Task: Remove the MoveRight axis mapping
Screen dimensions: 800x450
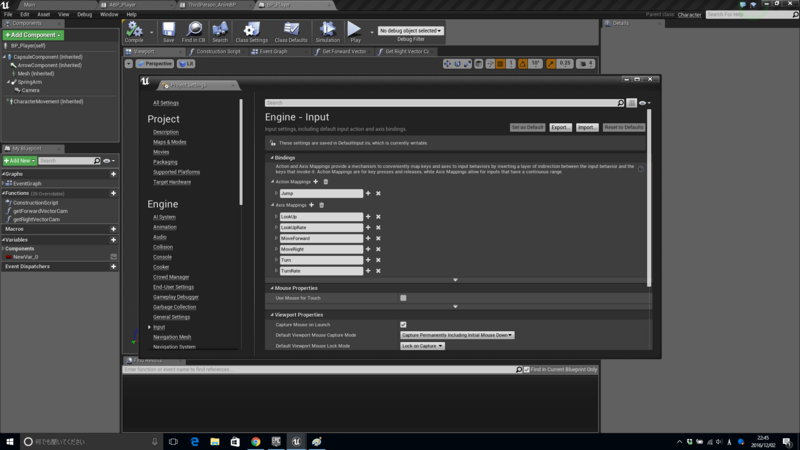Action: coord(378,249)
